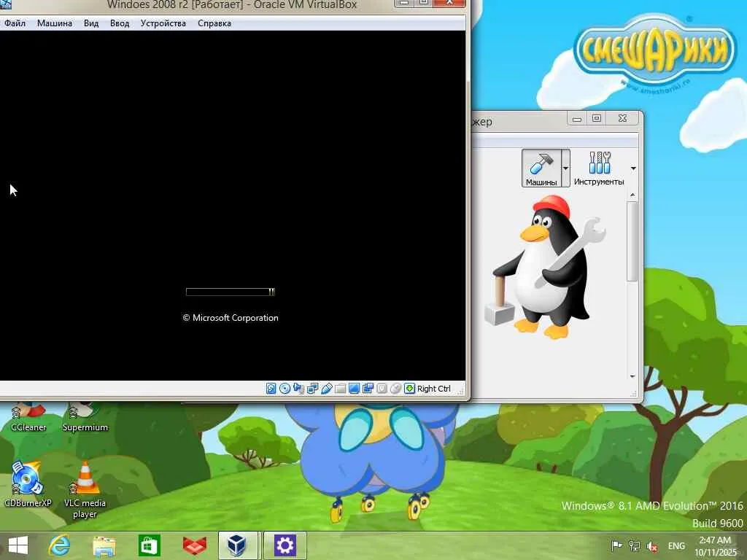Image resolution: width=747 pixels, height=560 pixels.
Task: Open the Справка menu in the VM window
Action: click(x=214, y=23)
